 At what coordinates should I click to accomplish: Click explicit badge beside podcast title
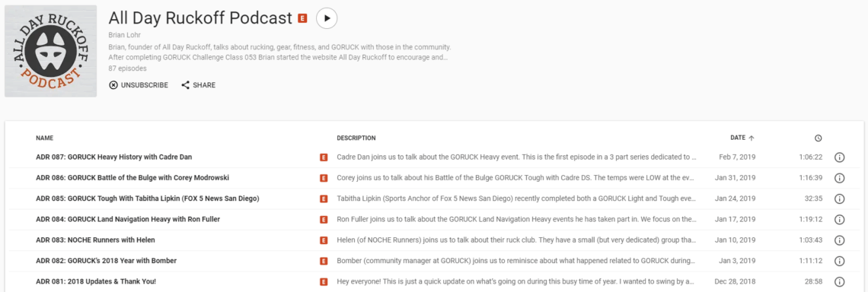click(x=302, y=18)
